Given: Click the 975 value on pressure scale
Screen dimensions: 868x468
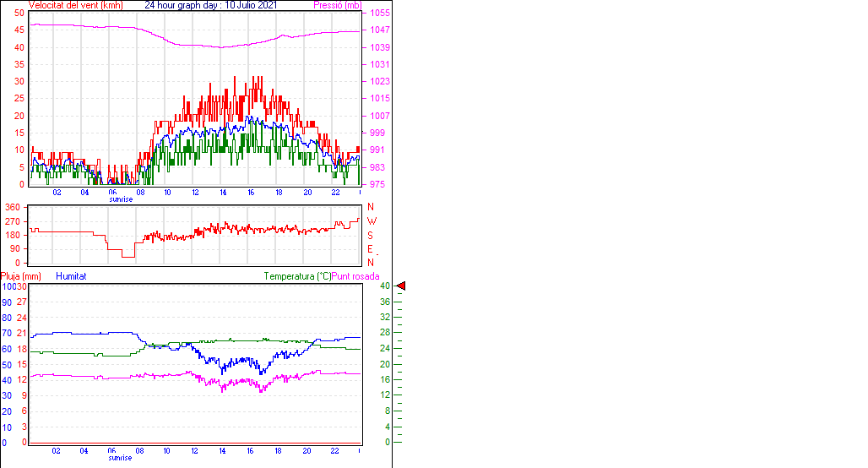Looking at the screenshot, I should click(377, 184).
